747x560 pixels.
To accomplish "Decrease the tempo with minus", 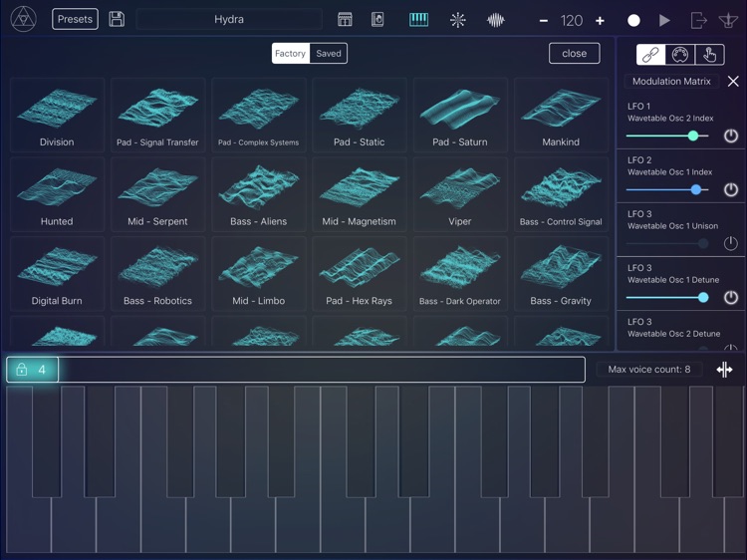I will click(x=544, y=21).
